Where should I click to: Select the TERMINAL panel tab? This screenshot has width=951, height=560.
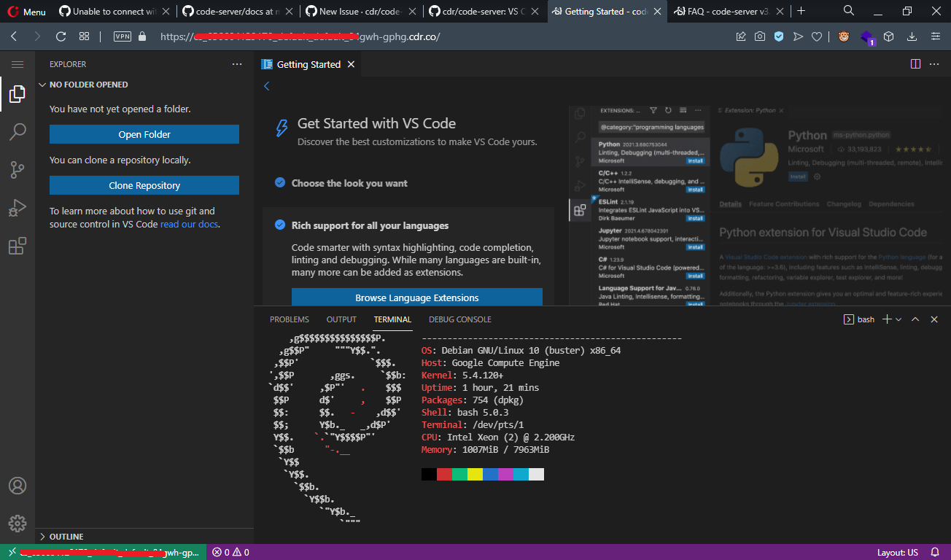[392, 319]
